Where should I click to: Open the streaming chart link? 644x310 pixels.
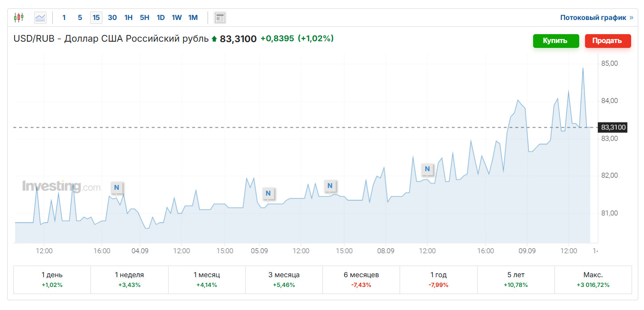tap(597, 18)
